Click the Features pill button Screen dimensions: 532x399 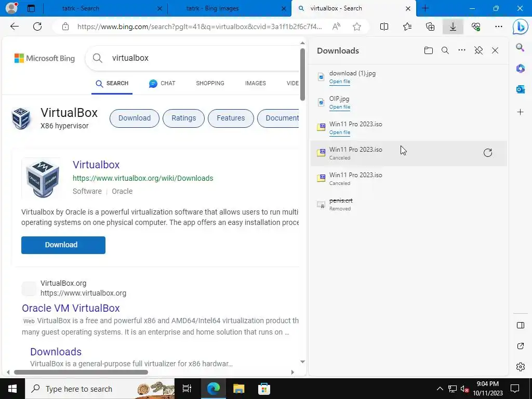pos(231,118)
